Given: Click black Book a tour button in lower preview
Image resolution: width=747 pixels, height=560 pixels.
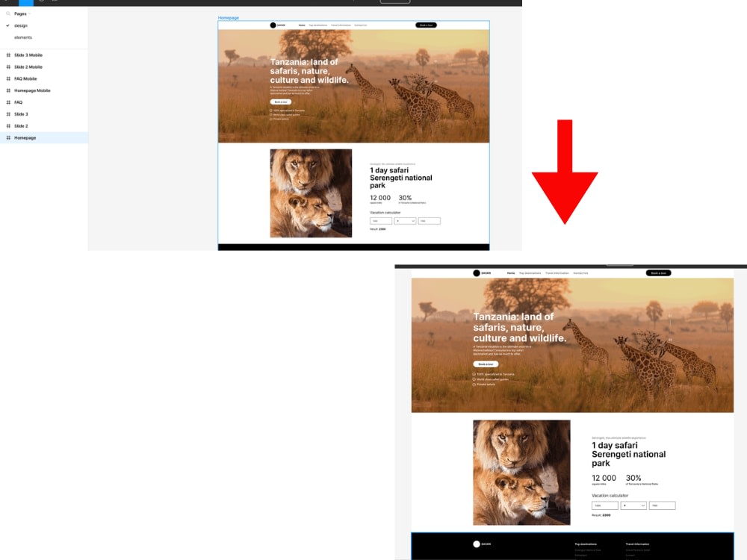Looking at the screenshot, I should [658, 273].
